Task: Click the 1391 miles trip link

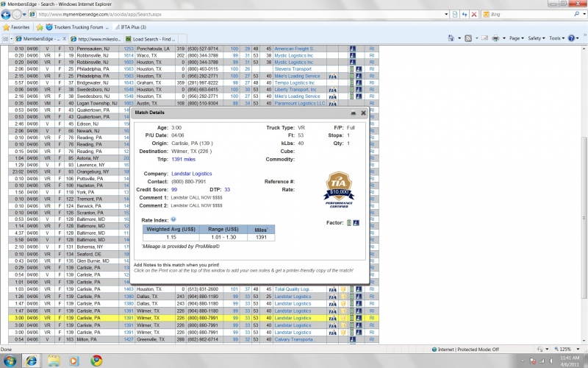Action: (183, 159)
